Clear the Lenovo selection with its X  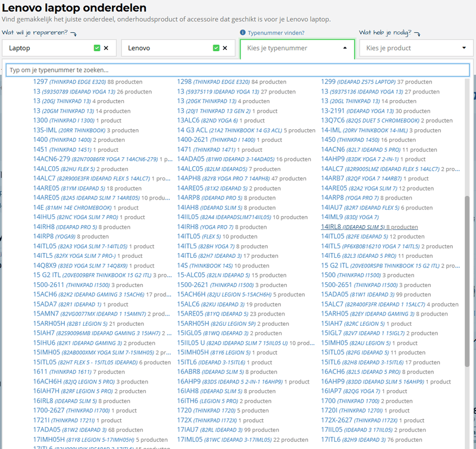[225, 48]
